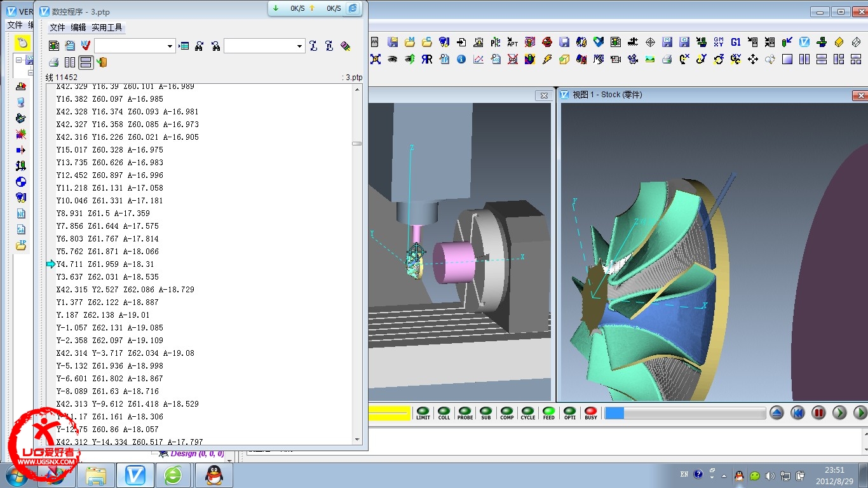Click the list table icon beside first combo box
This screenshot has height=488, width=868.
tap(184, 46)
